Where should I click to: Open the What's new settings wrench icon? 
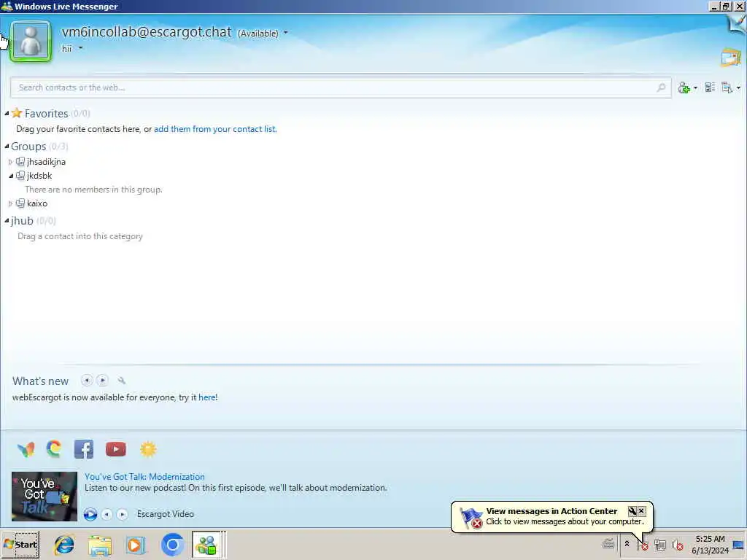(x=122, y=380)
